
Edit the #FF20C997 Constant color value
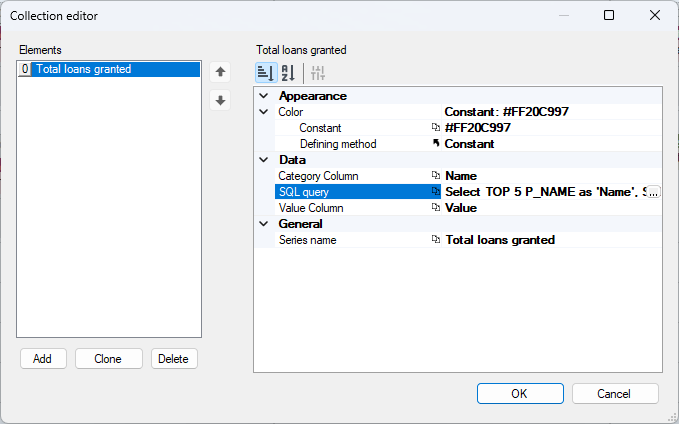(x=553, y=128)
